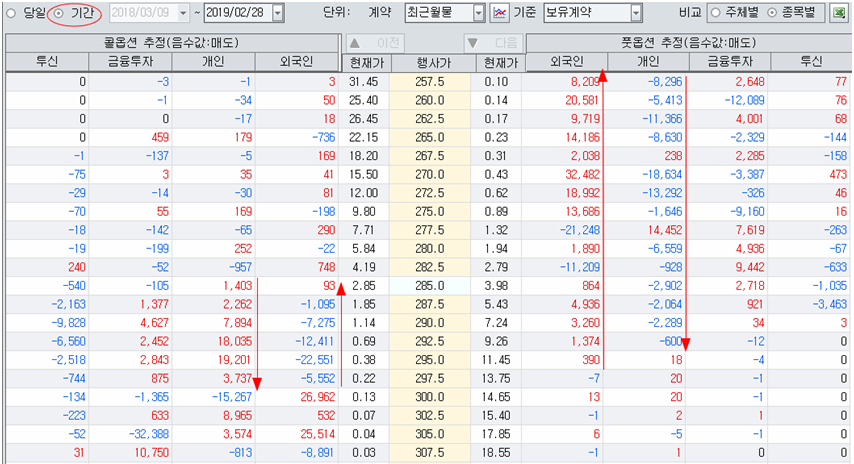Click put 투신 value -3,463
The height and width of the screenshot is (464, 854).
pyautogui.click(x=829, y=304)
